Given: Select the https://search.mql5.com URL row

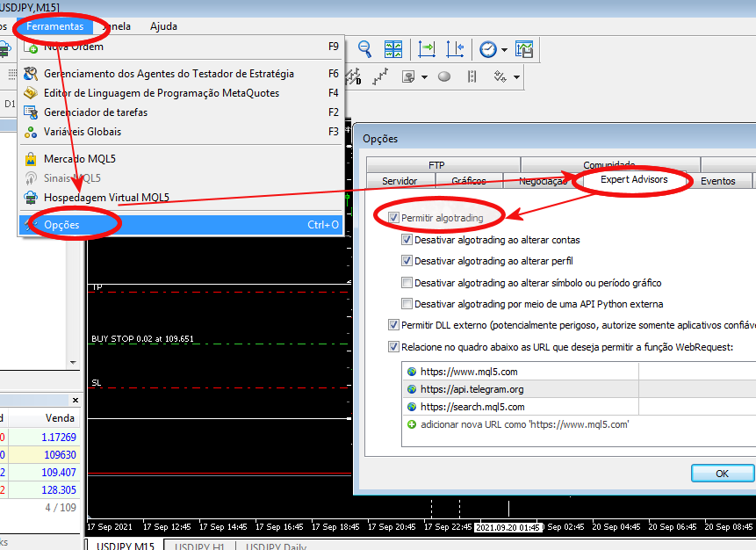Looking at the screenshot, I should tap(579, 407).
